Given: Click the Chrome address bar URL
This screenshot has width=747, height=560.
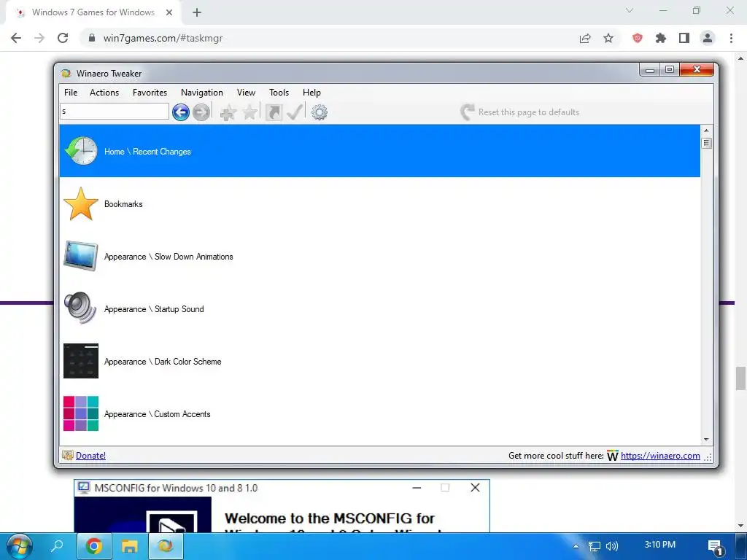Looking at the screenshot, I should (163, 38).
